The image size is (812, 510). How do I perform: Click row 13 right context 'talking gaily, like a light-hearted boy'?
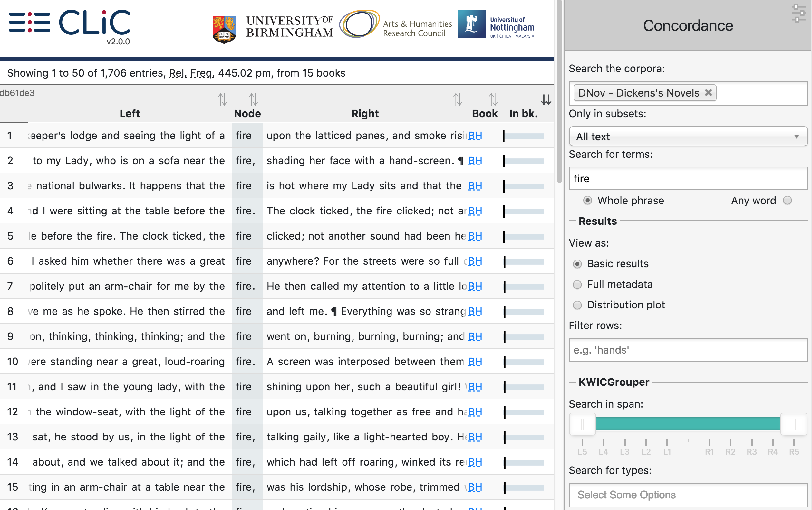coord(359,437)
